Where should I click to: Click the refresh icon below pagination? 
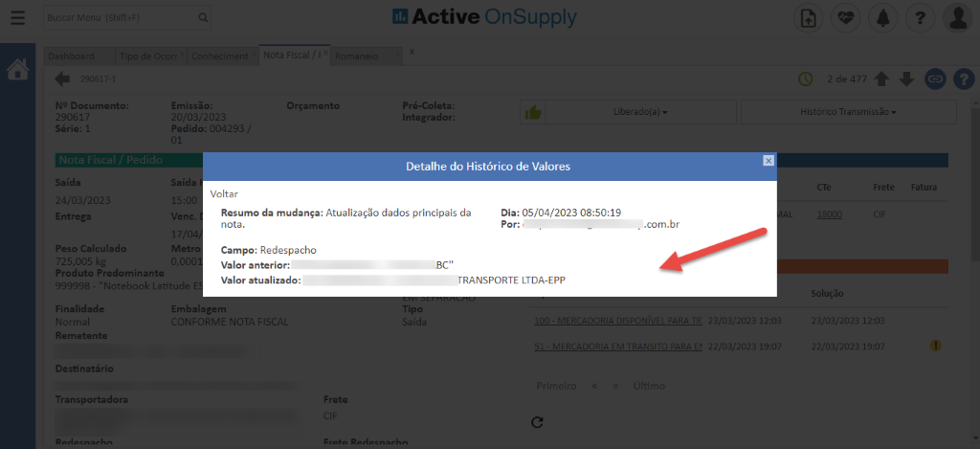[x=537, y=422]
